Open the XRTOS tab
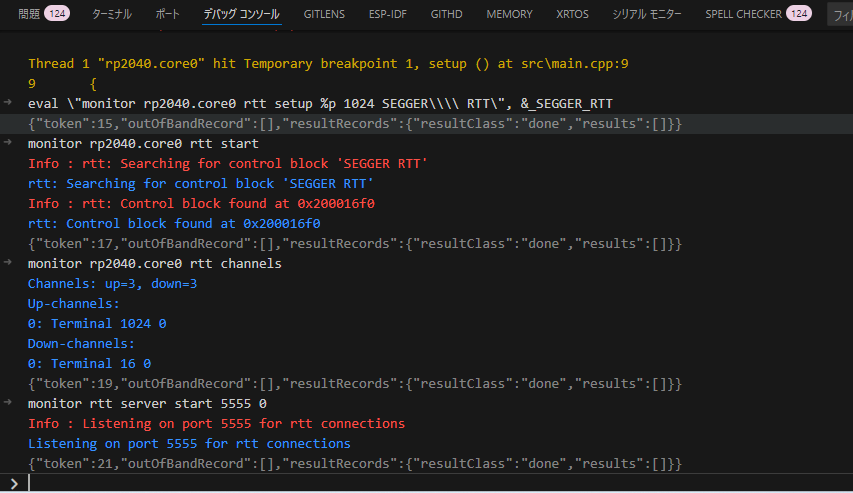 [572, 14]
